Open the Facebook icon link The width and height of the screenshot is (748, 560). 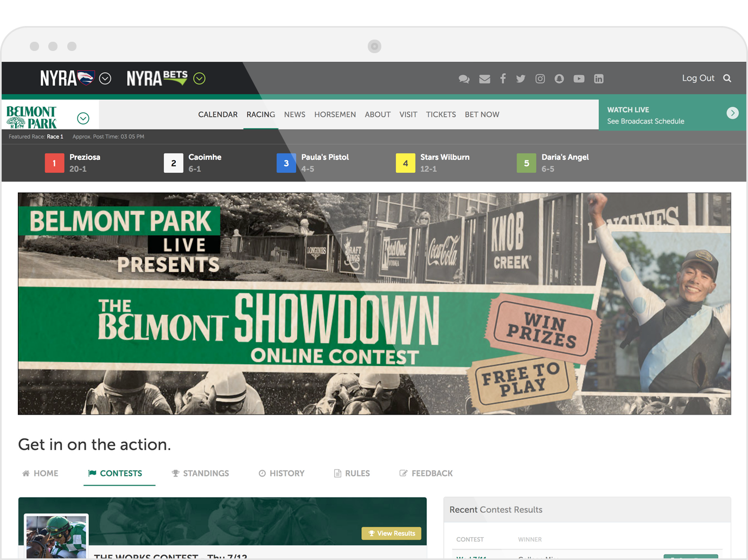[503, 79]
